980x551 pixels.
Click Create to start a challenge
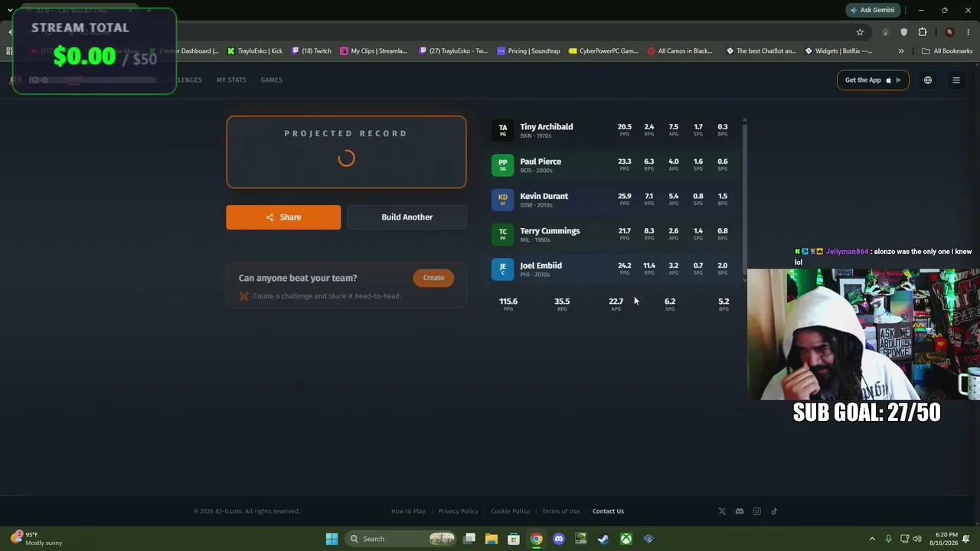pyautogui.click(x=433, y=278)
